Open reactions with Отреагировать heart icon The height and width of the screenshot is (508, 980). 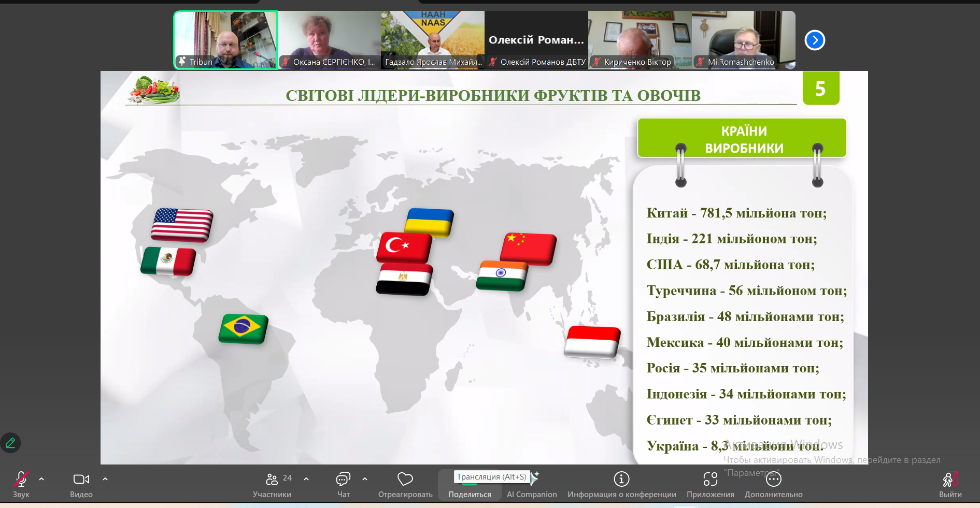pos(405,480)
